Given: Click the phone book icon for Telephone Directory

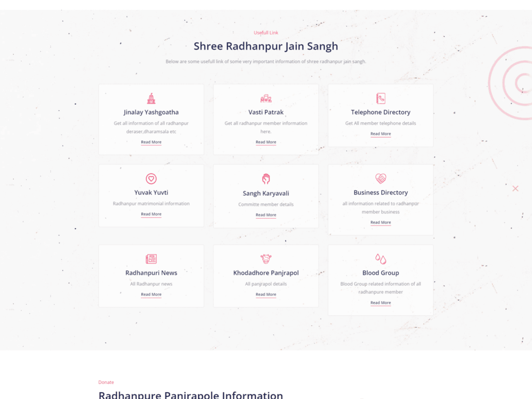Looking at the screenshot, I should [381, 98].
